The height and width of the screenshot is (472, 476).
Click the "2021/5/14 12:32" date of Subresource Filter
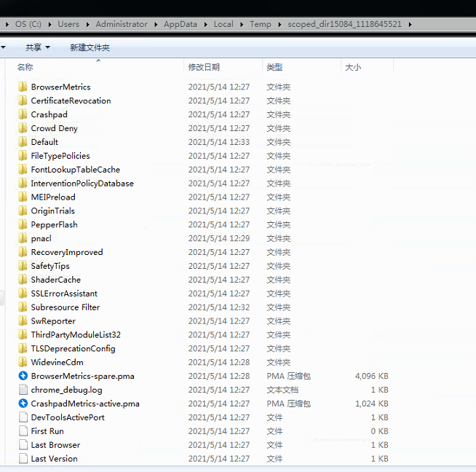[219, 307]
